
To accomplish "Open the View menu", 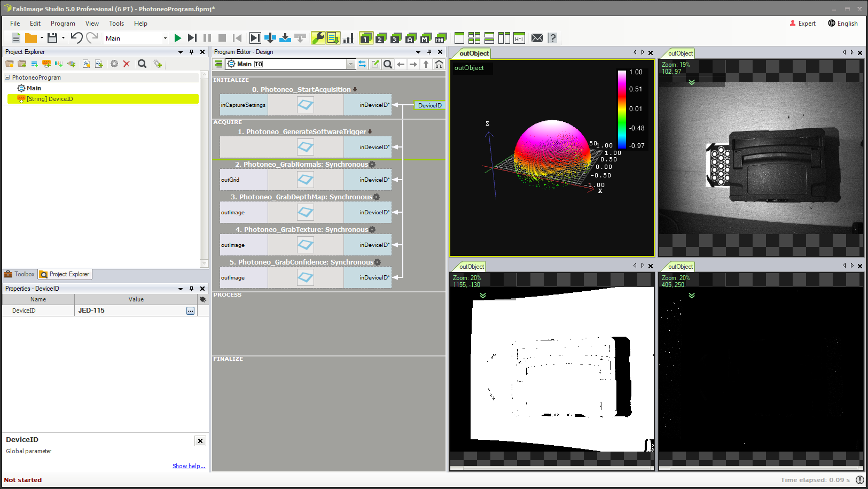I will pyautogui.click(x=92, y=24).
